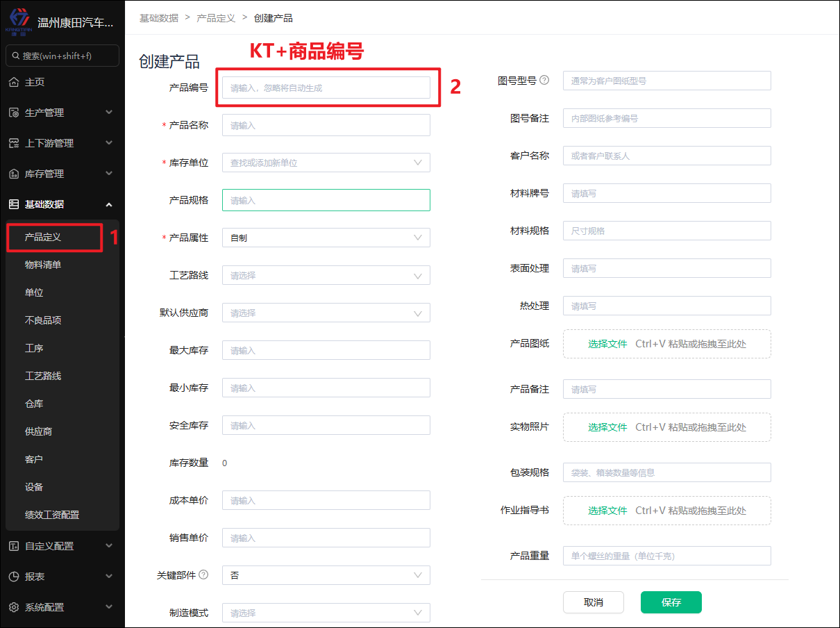Click the help icon next to 关键部件

203,575
